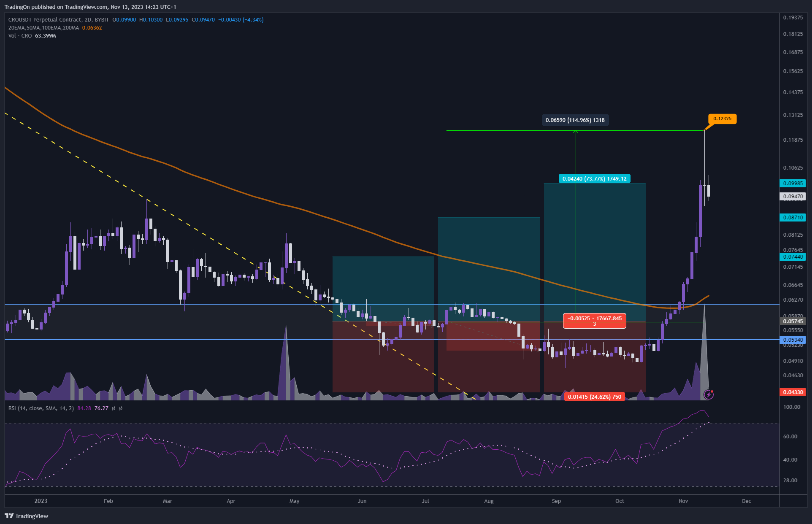Click the 40.00 level on RSI scale
The height and width of the screenshot is (524, 812).
coord(790,459)
